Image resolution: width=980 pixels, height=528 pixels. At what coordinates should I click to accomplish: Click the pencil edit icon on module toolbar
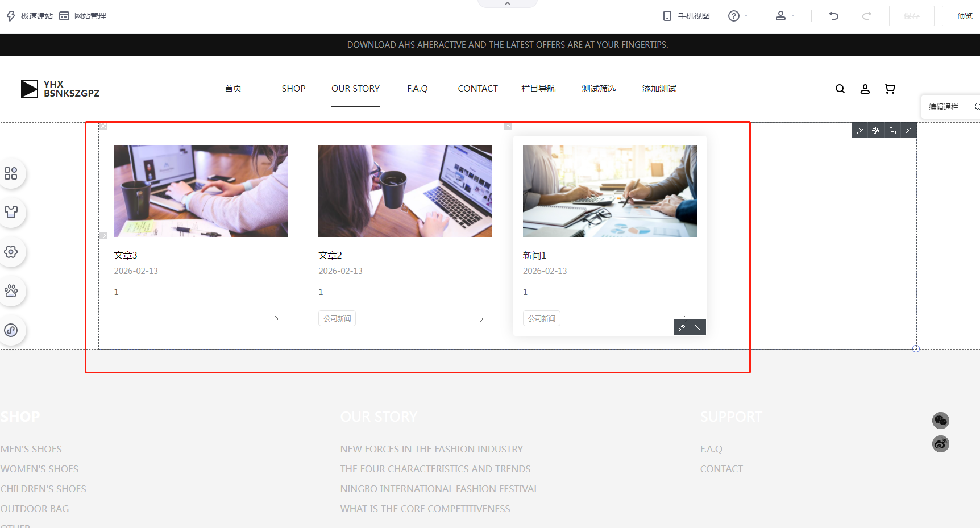point(859,131)
